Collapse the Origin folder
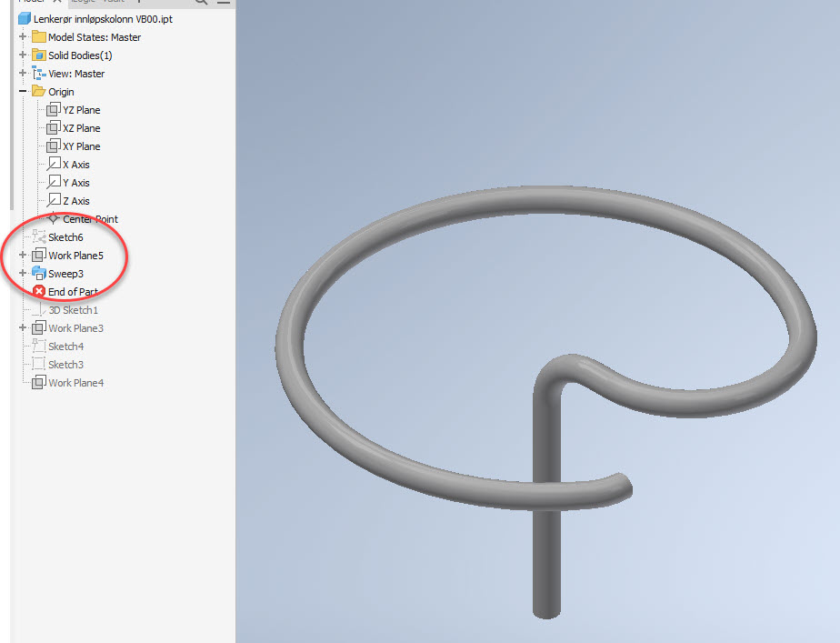 (23, 91)
